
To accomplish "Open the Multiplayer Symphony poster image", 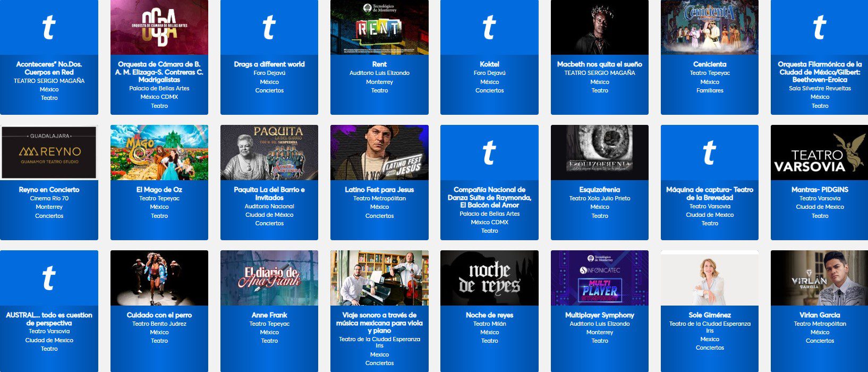I will (x=600, y=278).
